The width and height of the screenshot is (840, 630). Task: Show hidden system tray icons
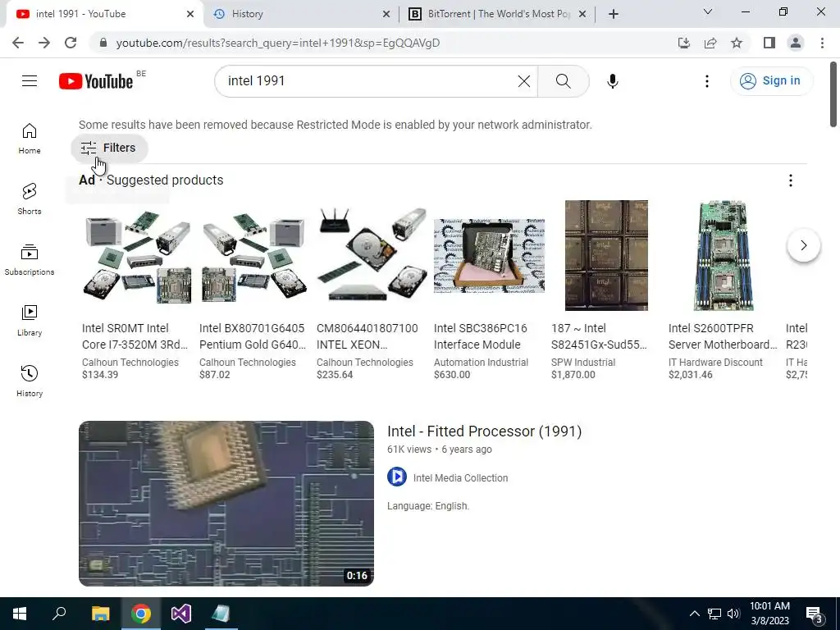pos(694,614)
